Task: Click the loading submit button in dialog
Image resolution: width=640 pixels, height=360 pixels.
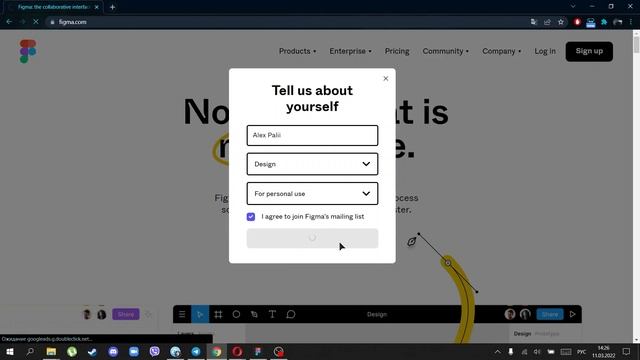Action: tap(312, 238)
